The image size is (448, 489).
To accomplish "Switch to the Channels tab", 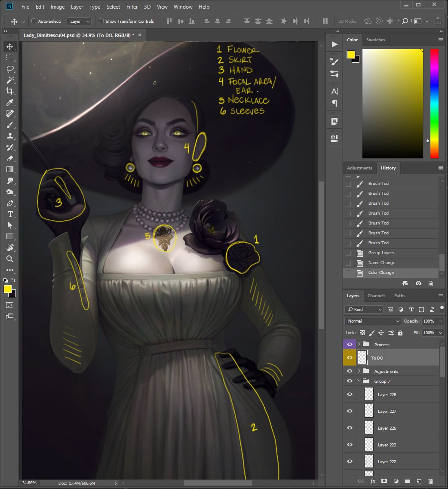I will coord(376,295).
